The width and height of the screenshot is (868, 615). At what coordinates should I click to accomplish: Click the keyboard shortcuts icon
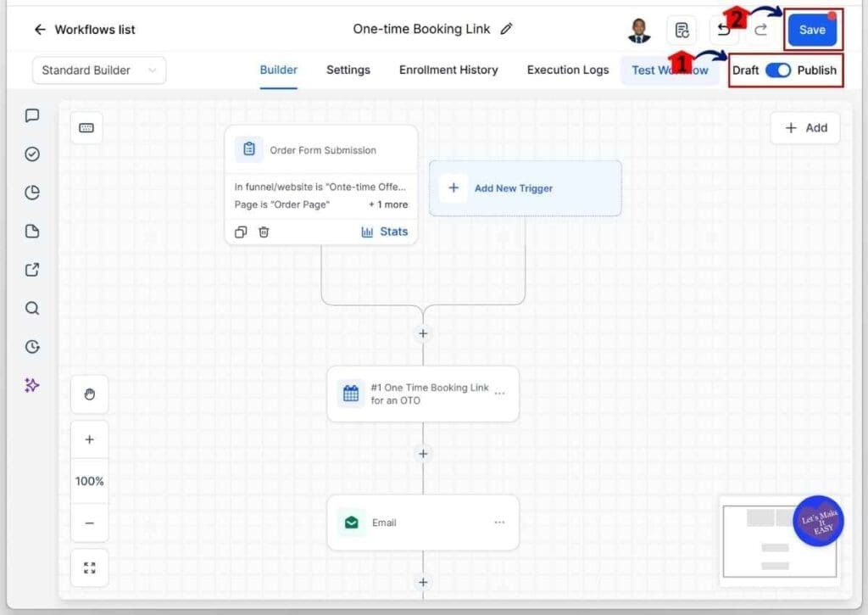point(86,128)
